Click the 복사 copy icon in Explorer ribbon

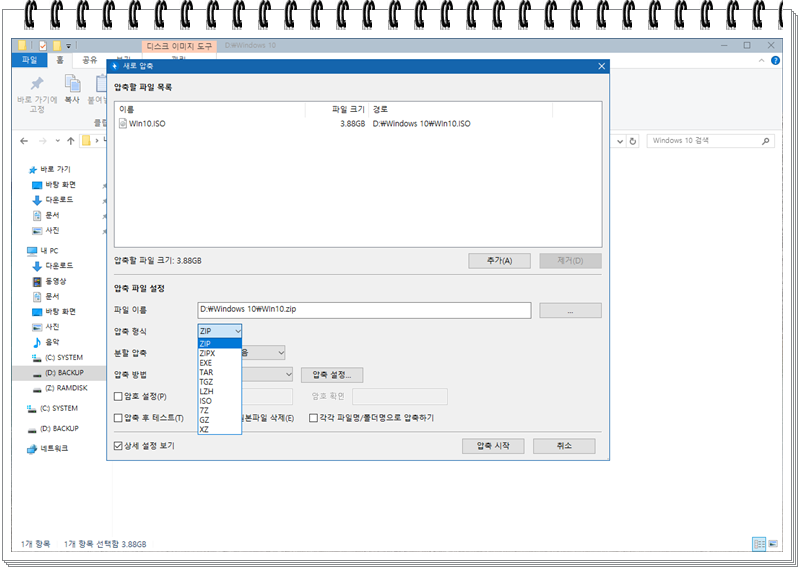coord(72,84)
